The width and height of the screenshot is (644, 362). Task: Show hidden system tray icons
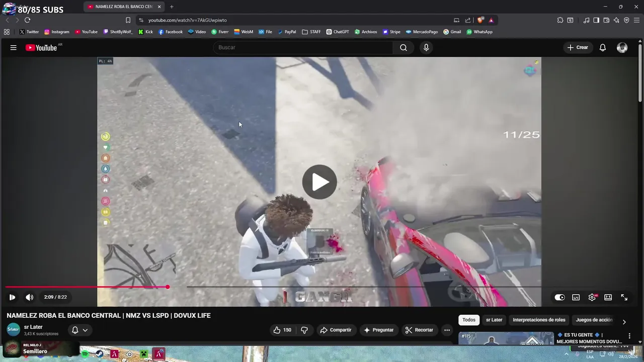pyautogui.click(x=567, y=354)
